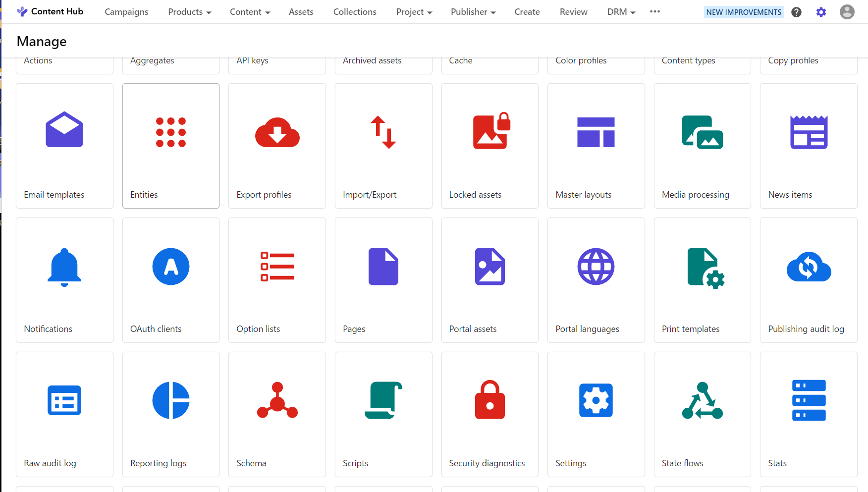Screen dimensions: 868x492
Task: Click the Entities red dots grid icon
Action: (x=171, y=132)
